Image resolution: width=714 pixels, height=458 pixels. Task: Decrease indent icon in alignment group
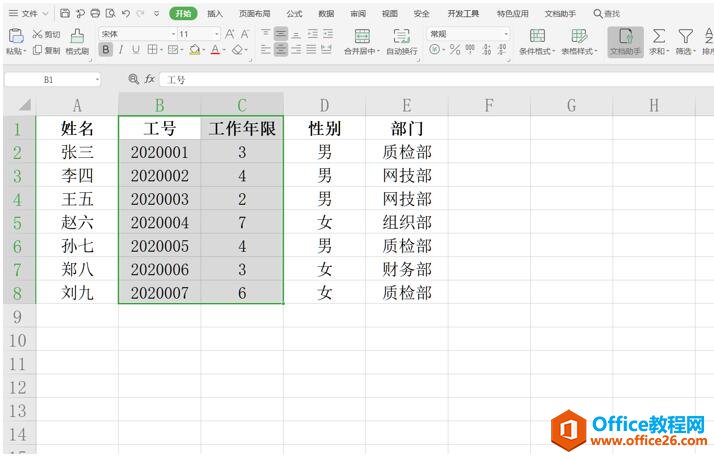tap(312, 34)
